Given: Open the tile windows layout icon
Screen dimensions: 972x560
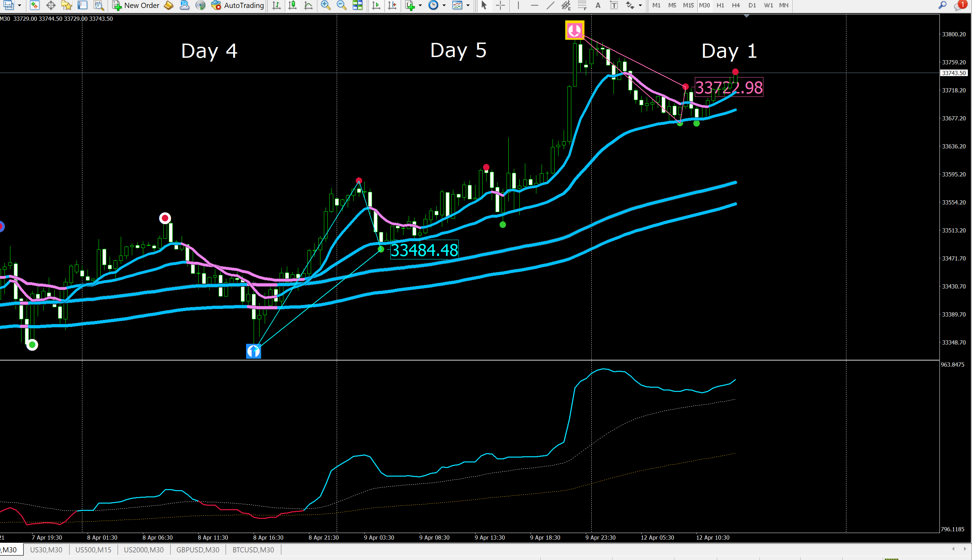Looking at the screenshot, I should click(357, 6).
